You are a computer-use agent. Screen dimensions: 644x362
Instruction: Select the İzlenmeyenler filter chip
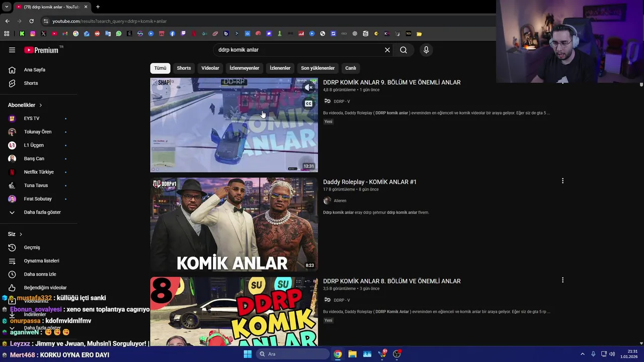(x=245, y=68)
